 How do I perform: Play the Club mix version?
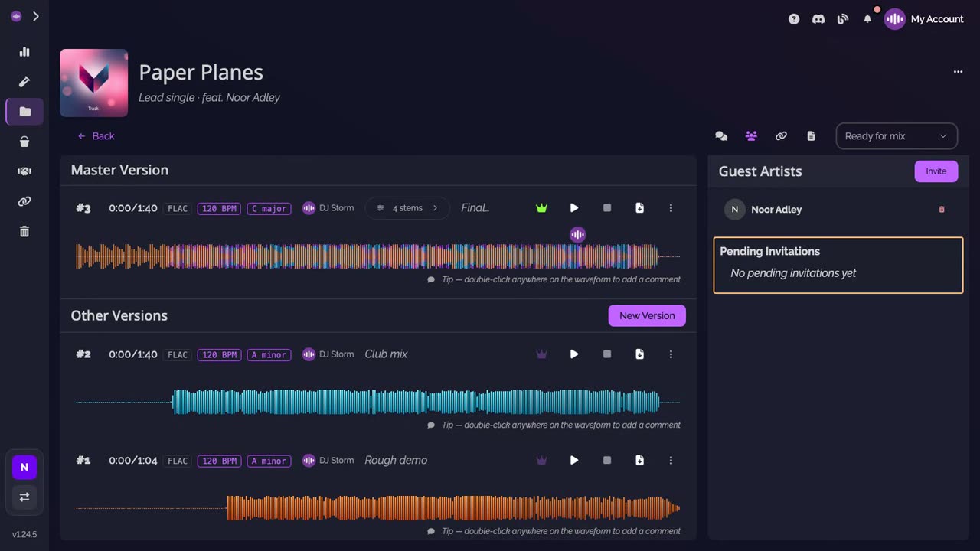click(574, 354)
